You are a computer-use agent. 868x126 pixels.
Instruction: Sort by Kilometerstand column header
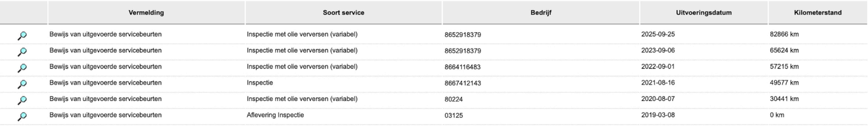pyautogui.click(x=817, y=13)
